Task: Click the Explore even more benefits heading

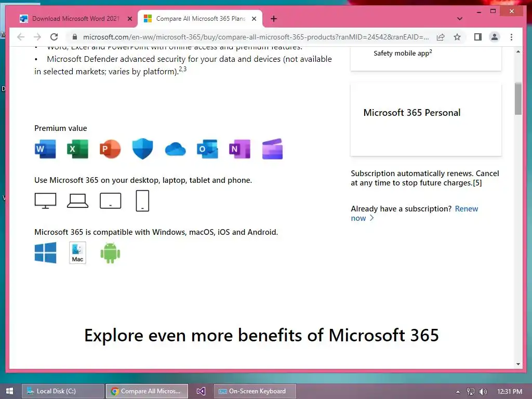Action: pyautogui.click(x=262, y=335)
